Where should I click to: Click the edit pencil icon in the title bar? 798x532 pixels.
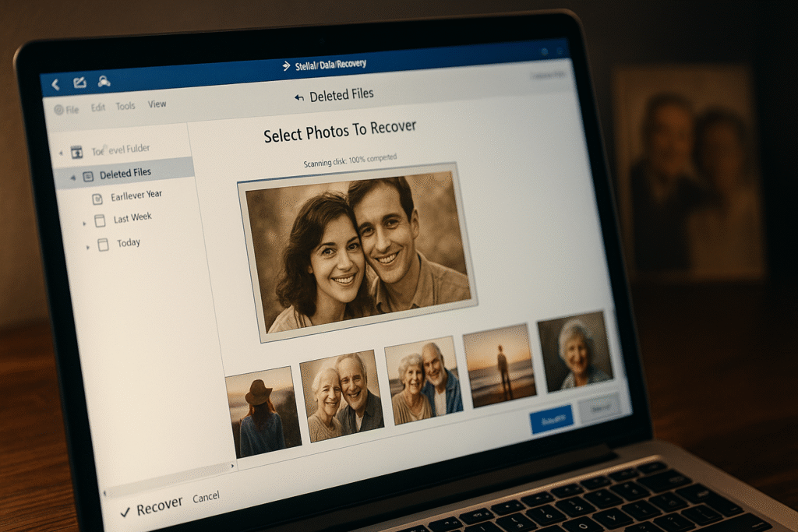pos(79,83)
